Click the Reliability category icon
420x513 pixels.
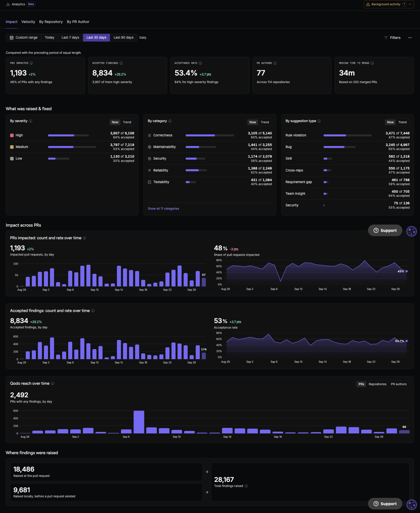click(150, 170)
